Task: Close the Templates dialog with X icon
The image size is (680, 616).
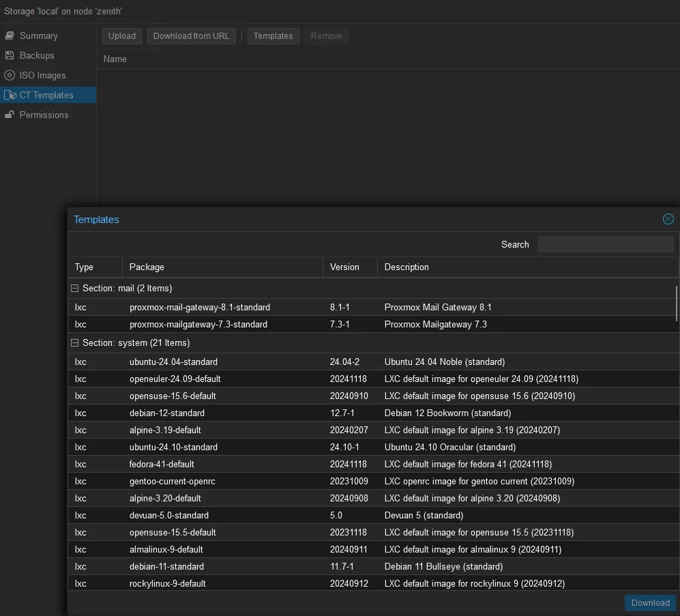Action: pyautogui.click(x=668, y=219)
